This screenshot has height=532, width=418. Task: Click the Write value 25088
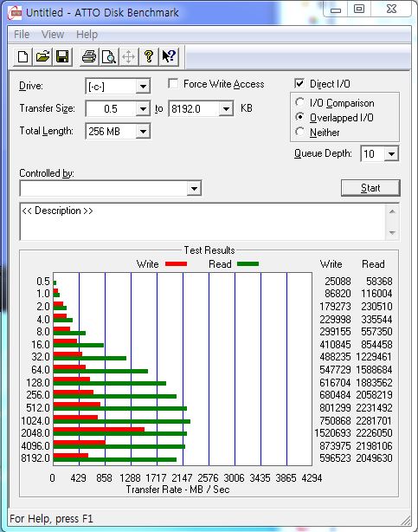tap(338, 282)
